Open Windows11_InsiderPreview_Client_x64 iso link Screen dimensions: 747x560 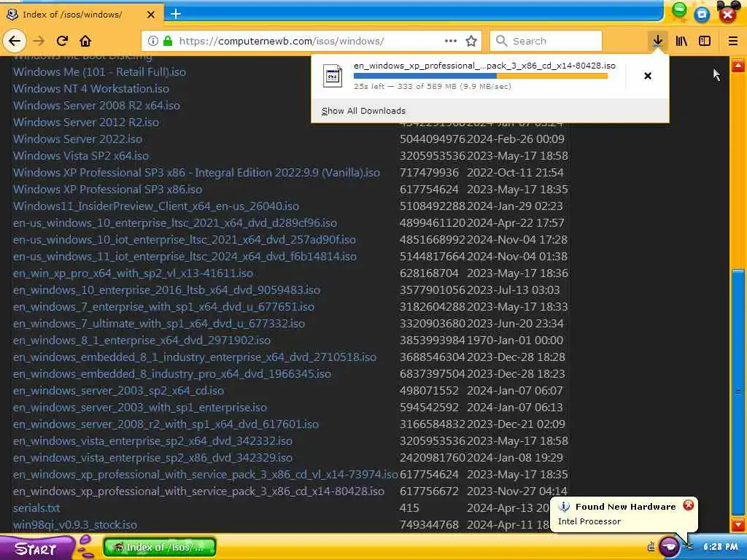[x=156, y=206]
